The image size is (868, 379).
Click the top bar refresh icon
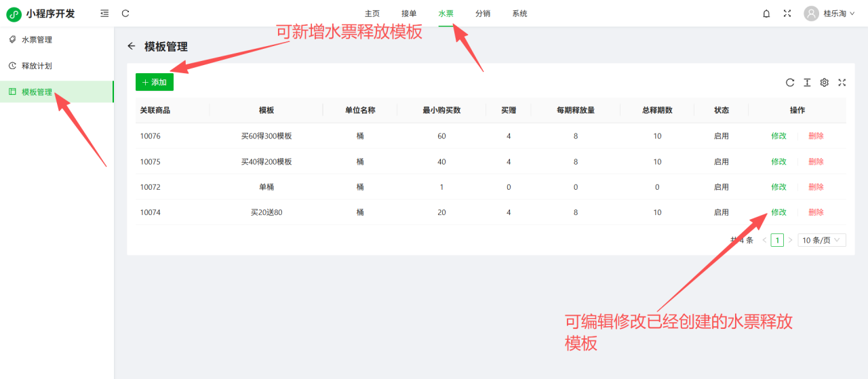(x=125, y=14)
